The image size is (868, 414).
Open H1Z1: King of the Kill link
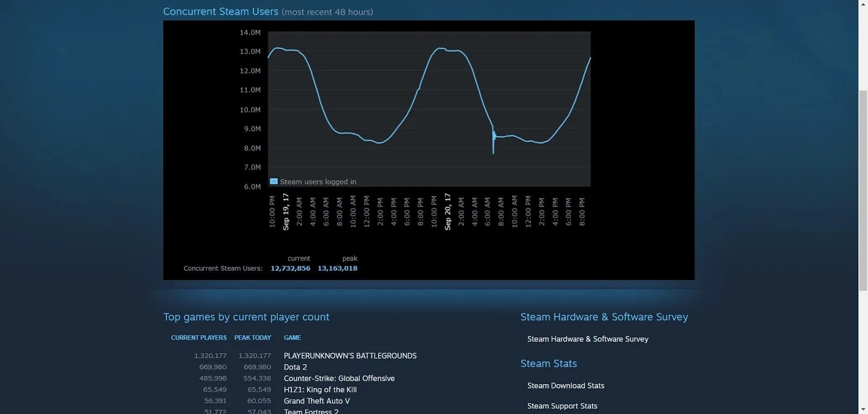pyautogui.click(x=320, y=390)
